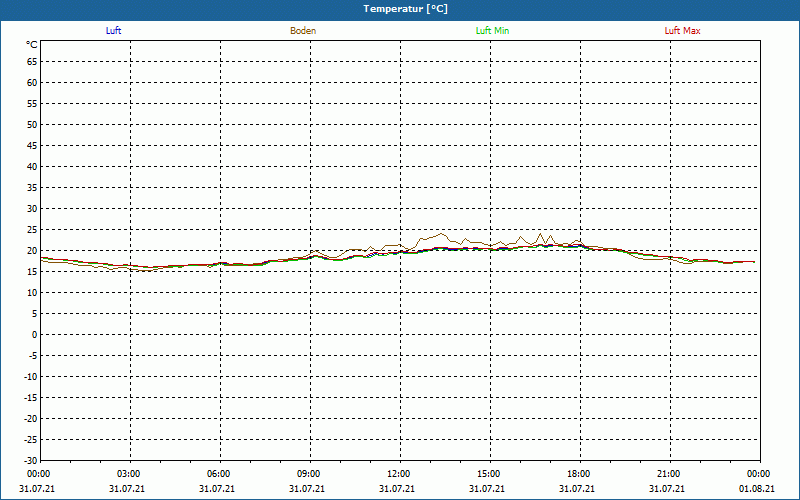Click the 15:00 time axis label
Viewport: 800px width, 500px height.
click(x=488, y=474)
